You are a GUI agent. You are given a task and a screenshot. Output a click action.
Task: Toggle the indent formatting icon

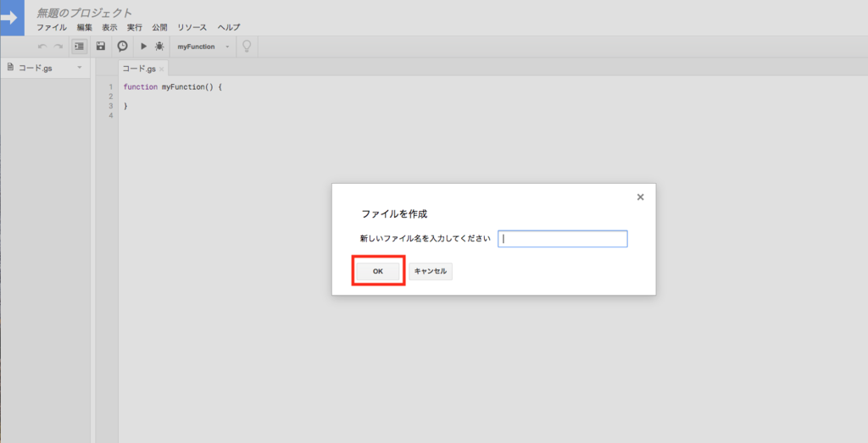[79, 47]
